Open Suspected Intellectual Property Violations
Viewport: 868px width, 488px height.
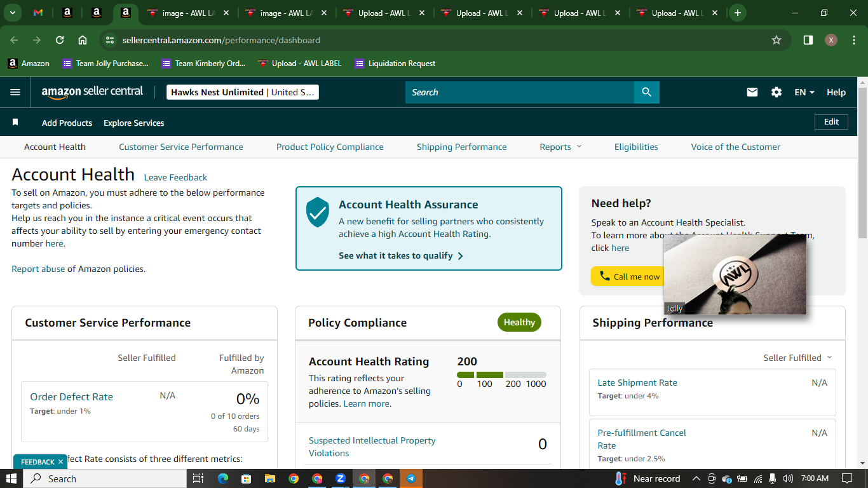coord(372,447)
